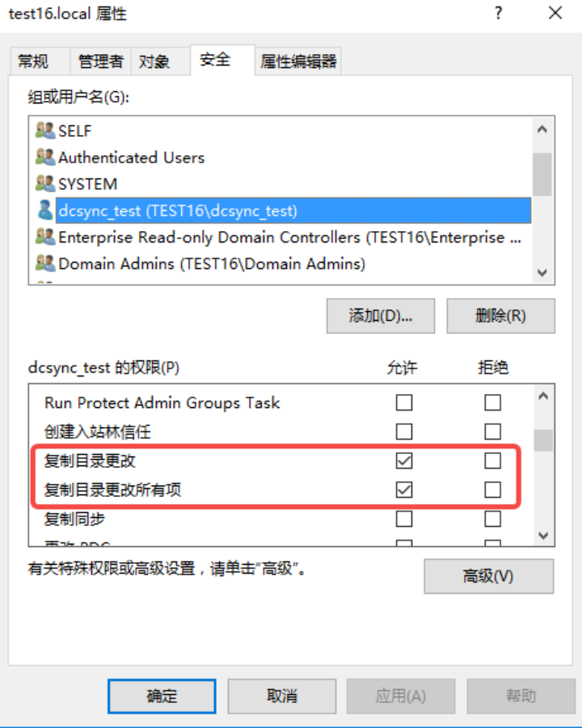
Task: Click the dcsync_test user icon
Action: 45,210
